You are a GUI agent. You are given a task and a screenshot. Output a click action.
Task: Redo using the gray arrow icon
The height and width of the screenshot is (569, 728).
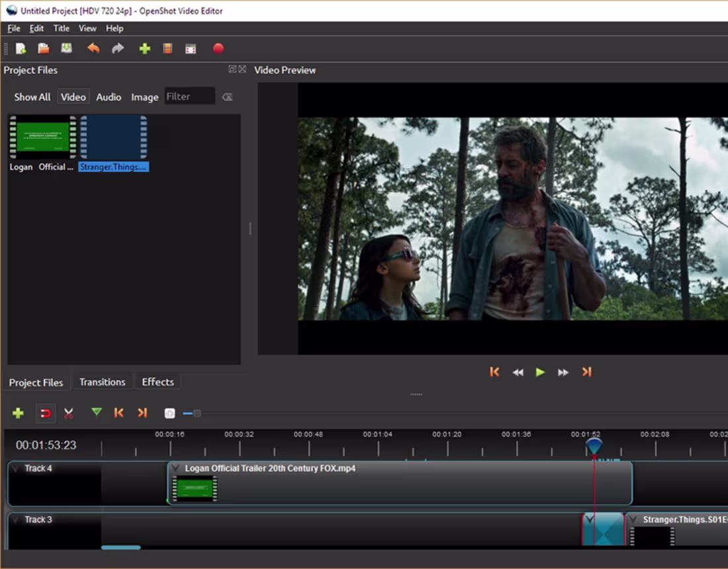[118, 48]
